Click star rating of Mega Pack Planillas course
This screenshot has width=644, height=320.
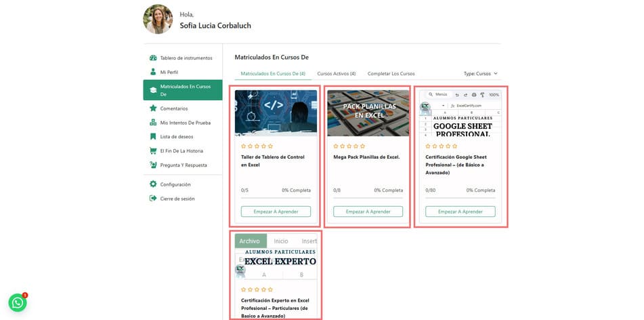point(349,146)
